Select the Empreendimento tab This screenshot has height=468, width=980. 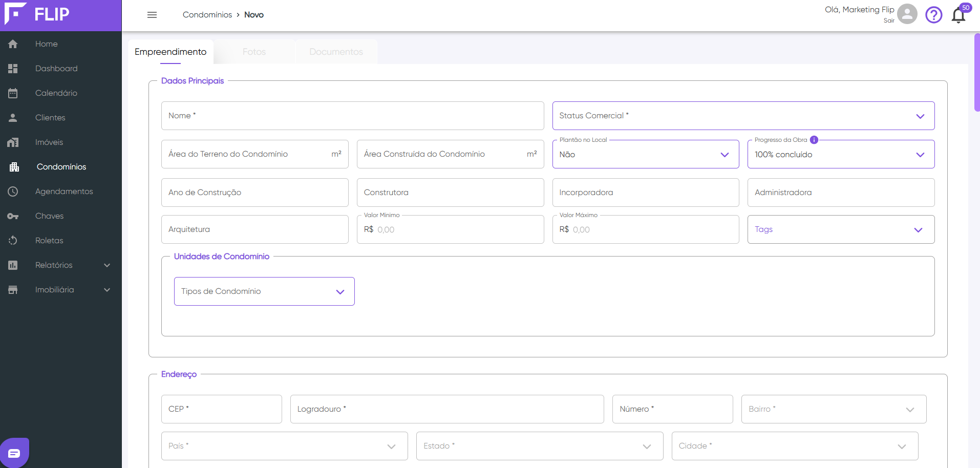171,52
